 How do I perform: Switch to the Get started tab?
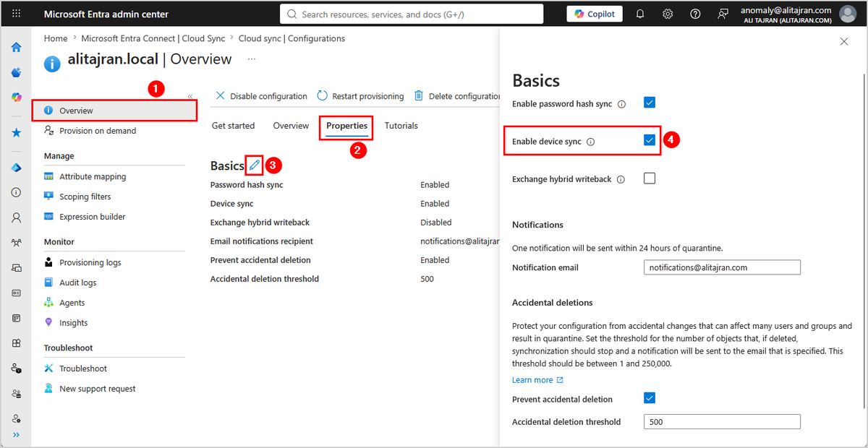(233, 126)
